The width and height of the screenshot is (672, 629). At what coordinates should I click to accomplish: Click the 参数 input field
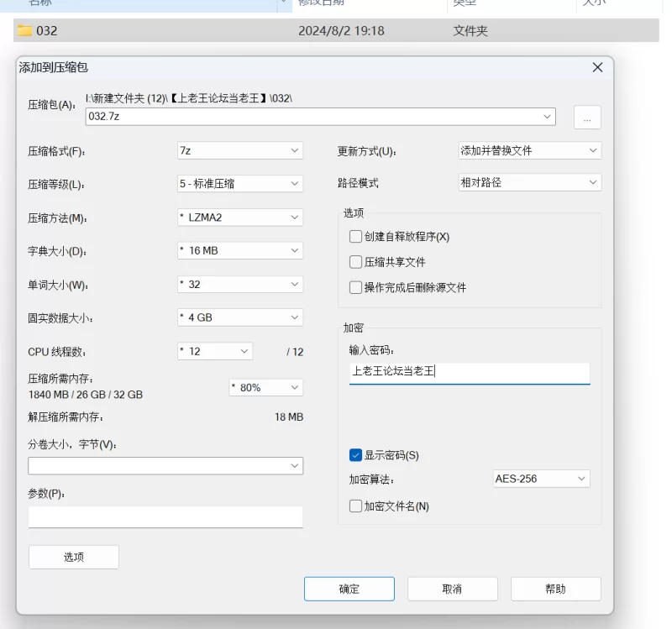pyautogui.click(x=165, y=516)
